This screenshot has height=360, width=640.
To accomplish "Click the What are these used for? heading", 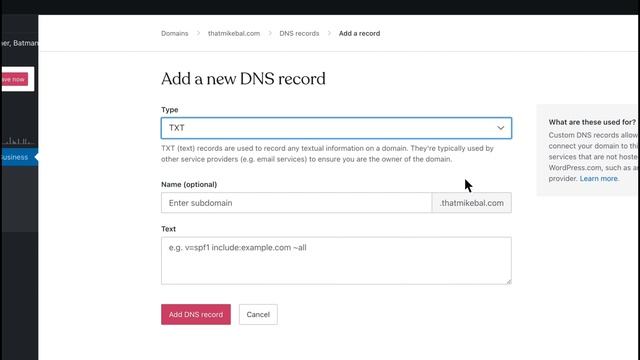I will click(x=592, y=122).
